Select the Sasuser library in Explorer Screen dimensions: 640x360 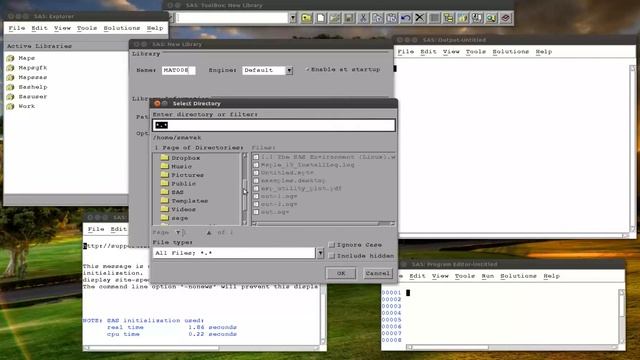[27, 97]
